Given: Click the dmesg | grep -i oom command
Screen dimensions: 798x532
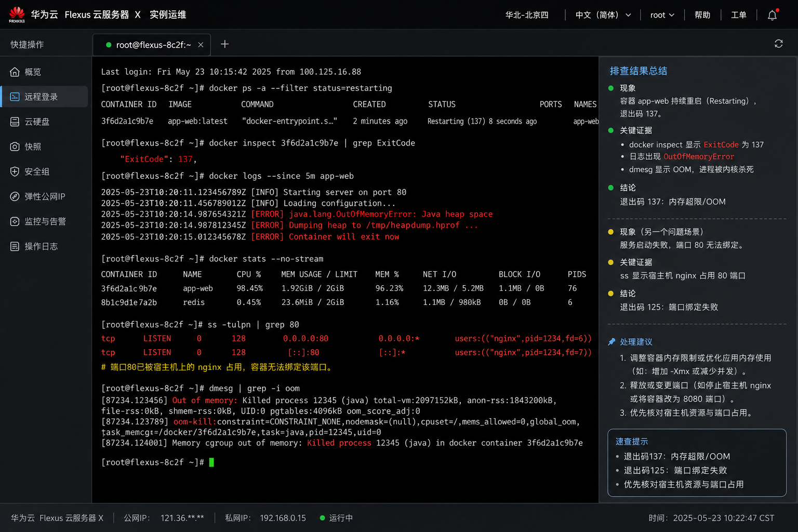Looking at the screenshot, I should pos(255,389).
